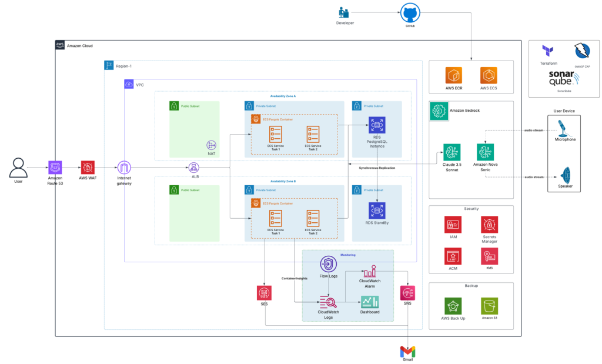This screenshot has height=364, width=602.
Task: Click the Secrets Manager icon
Action: (x=489, y=224)
